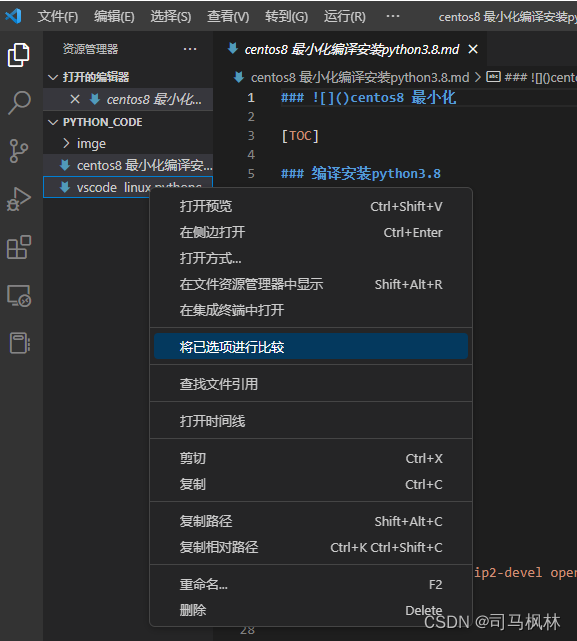Click breadcrumb heading ### ![]()cent

(x=540, y=77)
